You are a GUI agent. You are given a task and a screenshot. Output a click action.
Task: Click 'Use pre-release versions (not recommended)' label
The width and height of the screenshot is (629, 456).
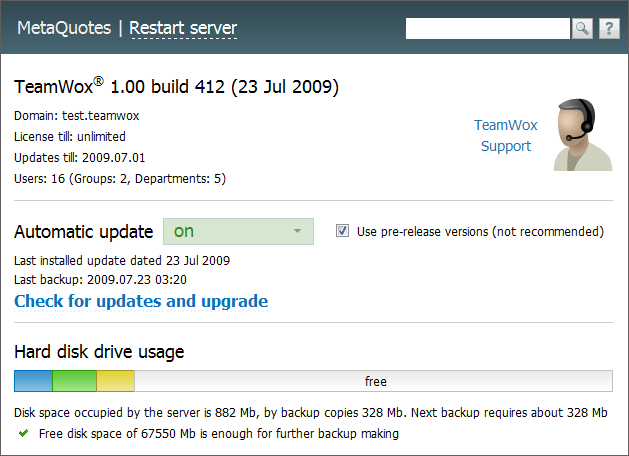point(480,232)
